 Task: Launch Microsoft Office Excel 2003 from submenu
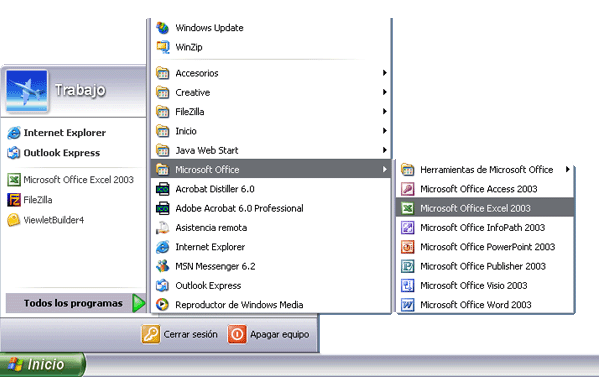coord(485,208)
